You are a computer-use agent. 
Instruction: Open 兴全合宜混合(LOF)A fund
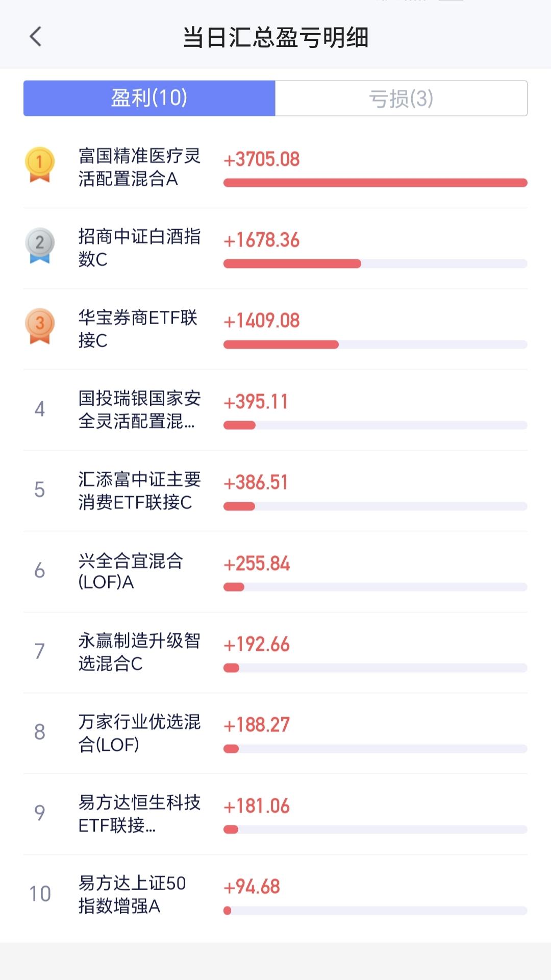275,571
